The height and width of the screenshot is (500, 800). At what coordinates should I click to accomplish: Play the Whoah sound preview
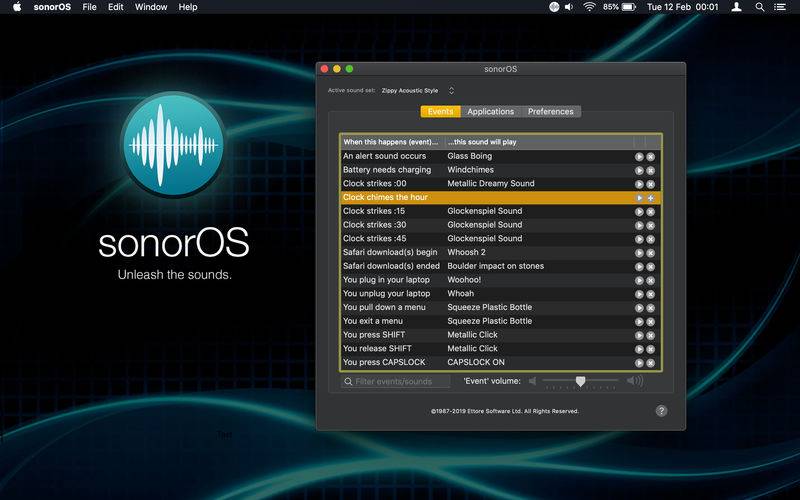pyautogui.click(x=639, y=294)
